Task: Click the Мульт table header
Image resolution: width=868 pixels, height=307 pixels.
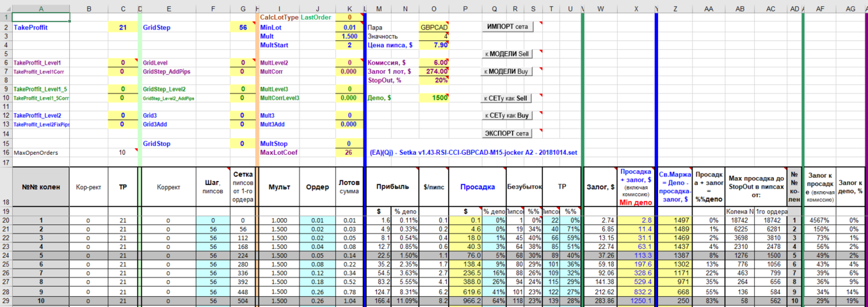Action: coord(279,186)
